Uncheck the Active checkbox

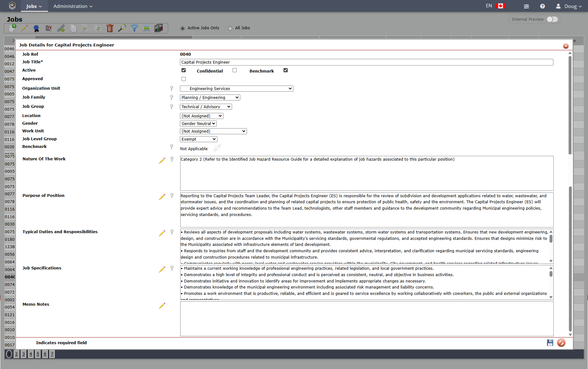tap(184, 70)
